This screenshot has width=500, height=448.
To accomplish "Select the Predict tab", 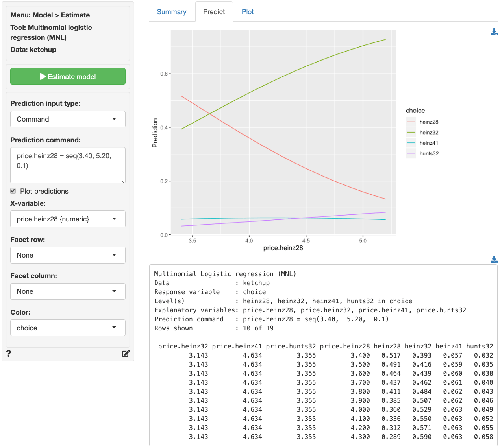I will pos(214,11).
